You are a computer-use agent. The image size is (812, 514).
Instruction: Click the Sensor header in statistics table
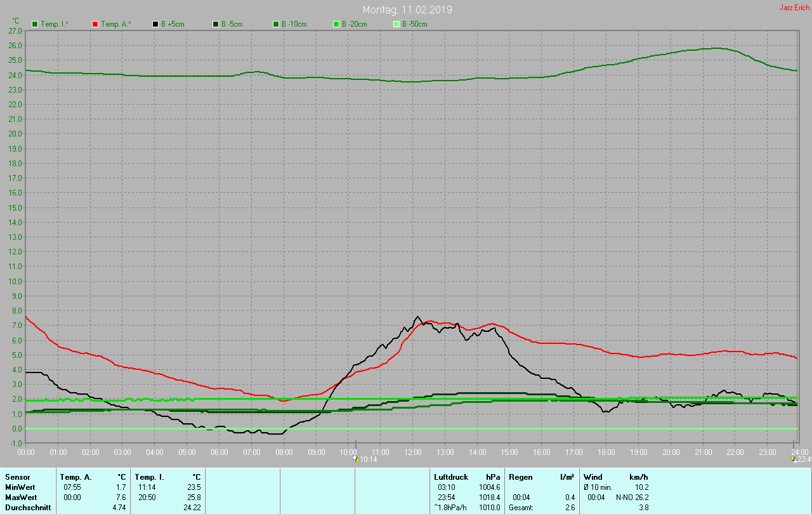17,477
